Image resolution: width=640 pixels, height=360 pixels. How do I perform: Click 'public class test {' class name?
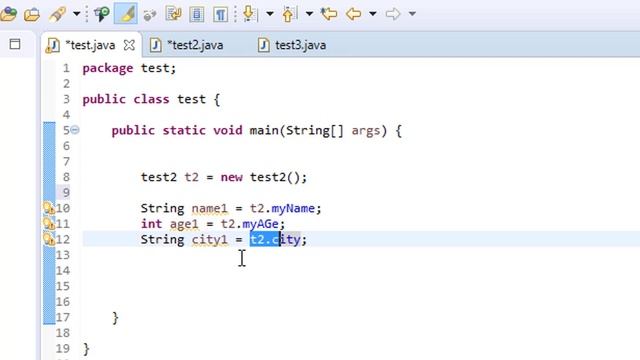point(191,99)
